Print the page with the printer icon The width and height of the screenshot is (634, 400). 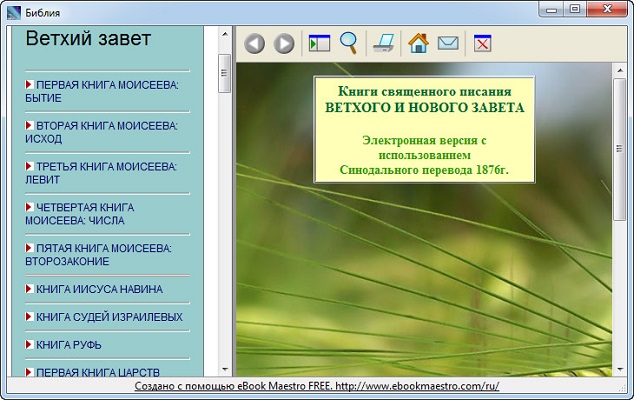pyautogui.click(x=383, y=43)
